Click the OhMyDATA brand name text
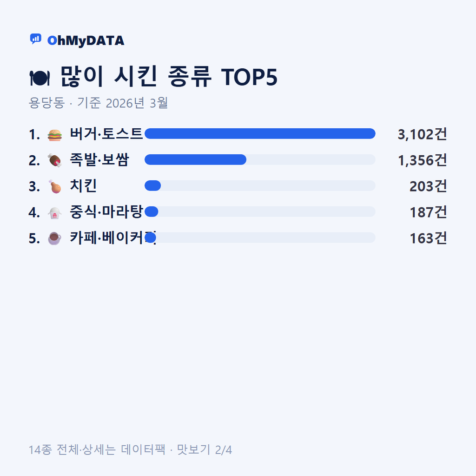 point(86,41)
